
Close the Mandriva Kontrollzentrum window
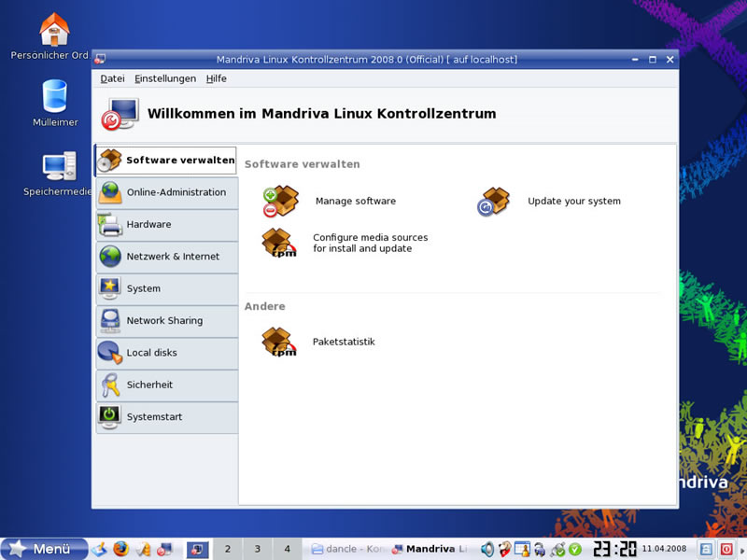point(669,60)
